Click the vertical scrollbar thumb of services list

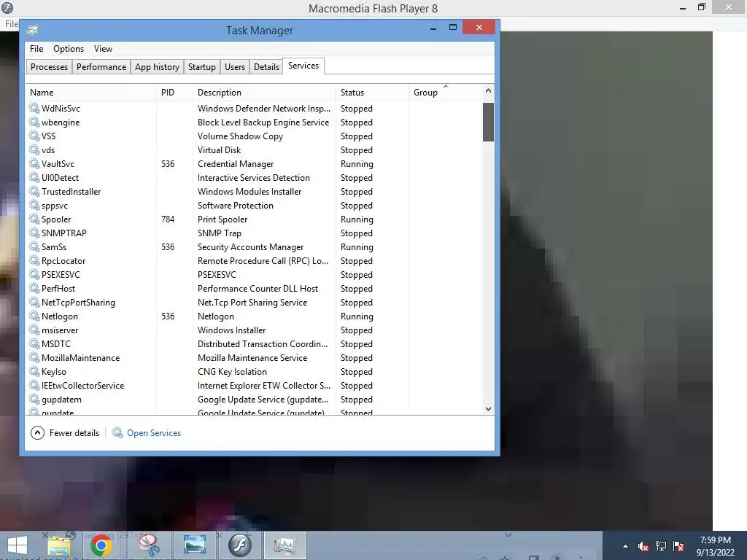[488, 122]
